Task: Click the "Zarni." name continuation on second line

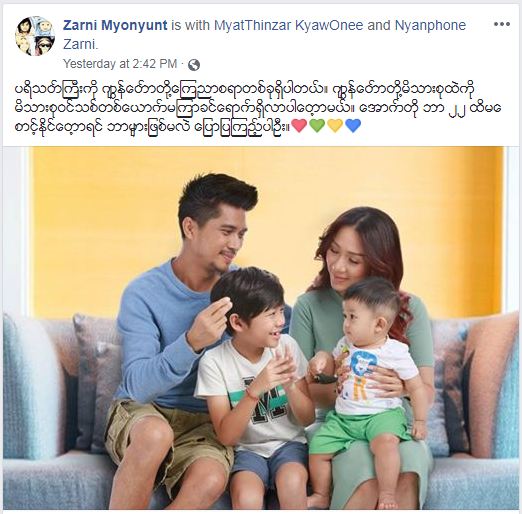Action: pyautogui.click(x=81, y=44)
